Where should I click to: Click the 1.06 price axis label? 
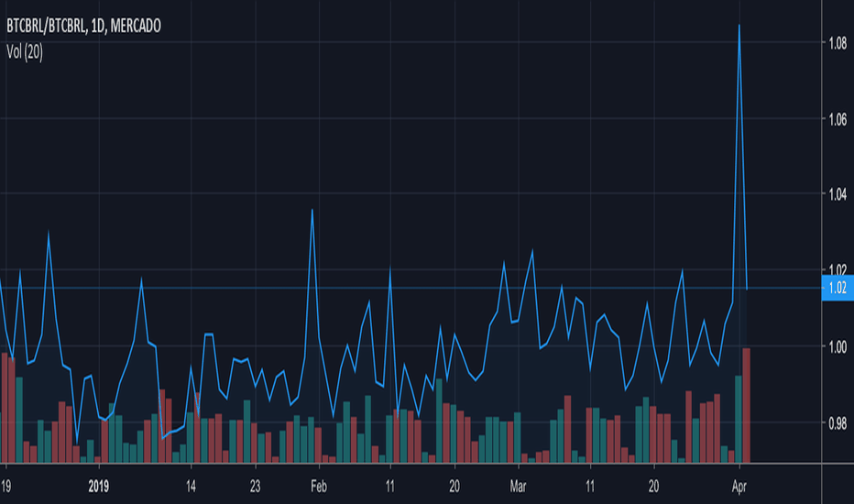click(838, 119)
